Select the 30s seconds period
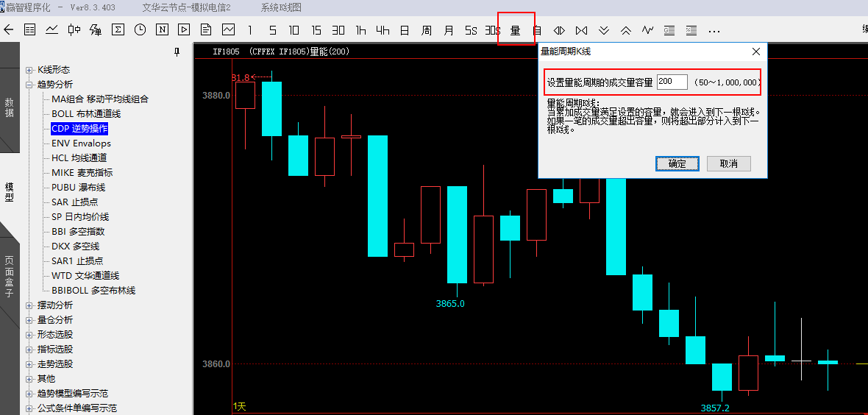868x415 pixels. pos(492,30)
